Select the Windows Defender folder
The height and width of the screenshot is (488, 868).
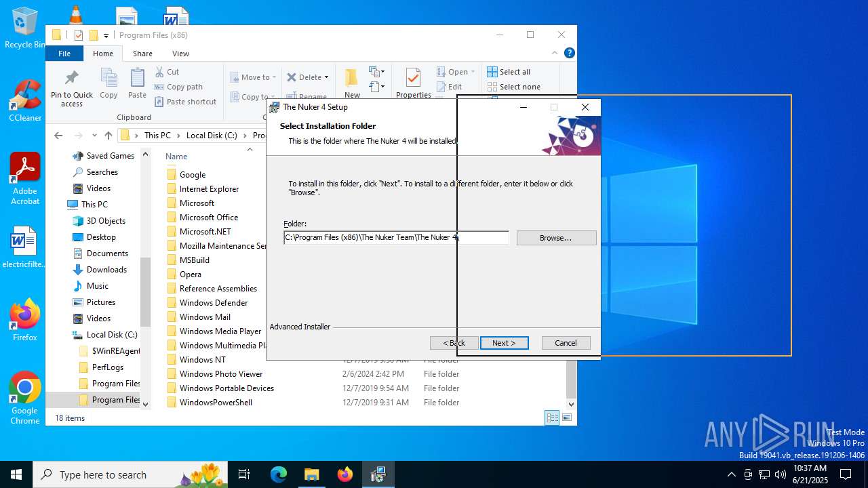click(214, 303)
